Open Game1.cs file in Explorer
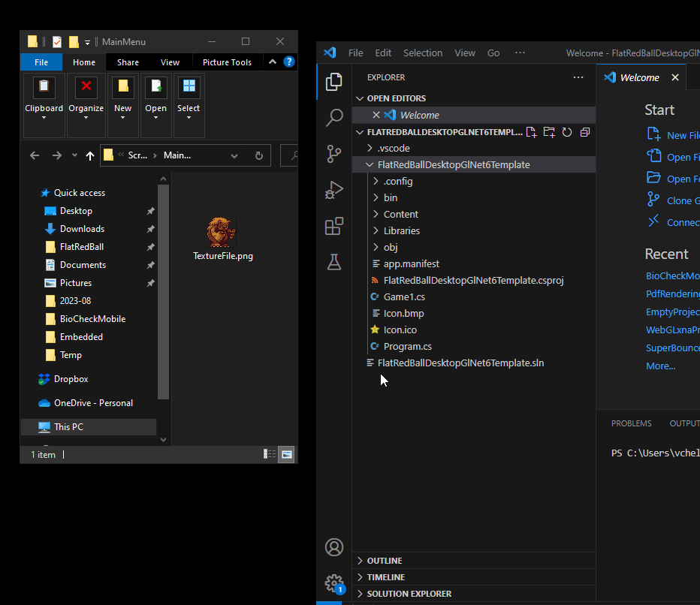The width and height of the screenshot is (700, 605). point(404,296)
